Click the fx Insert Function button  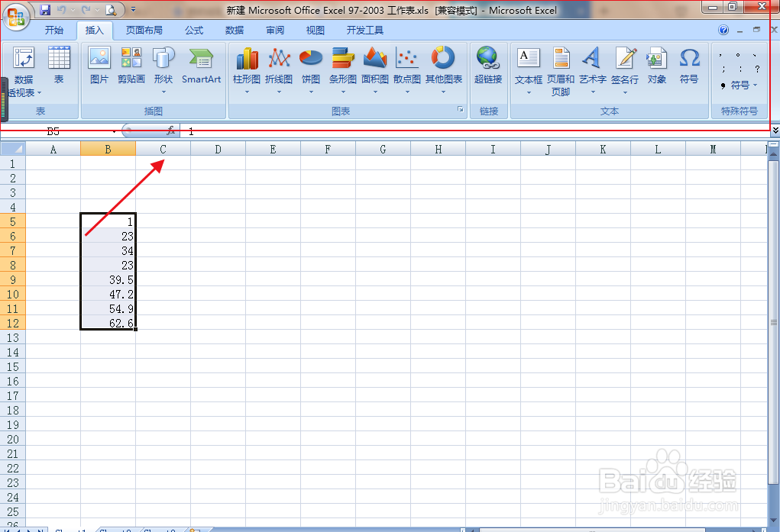(x=170, y=131)
